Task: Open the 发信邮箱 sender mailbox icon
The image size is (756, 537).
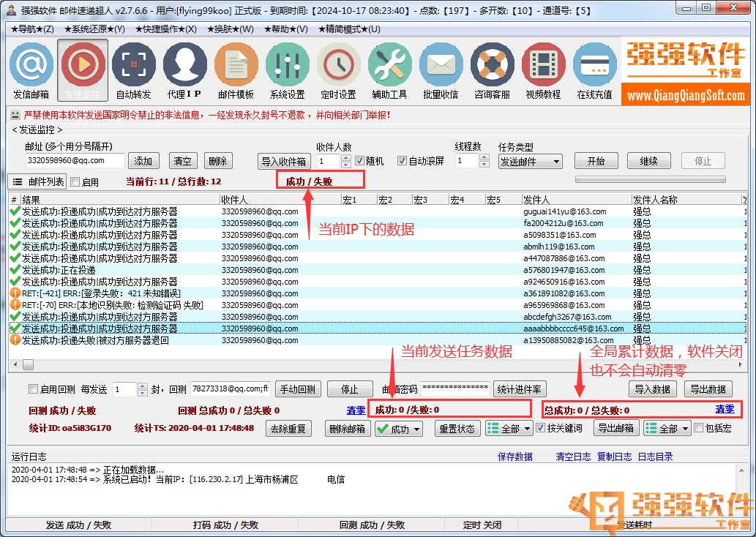Action: [31, 70]
